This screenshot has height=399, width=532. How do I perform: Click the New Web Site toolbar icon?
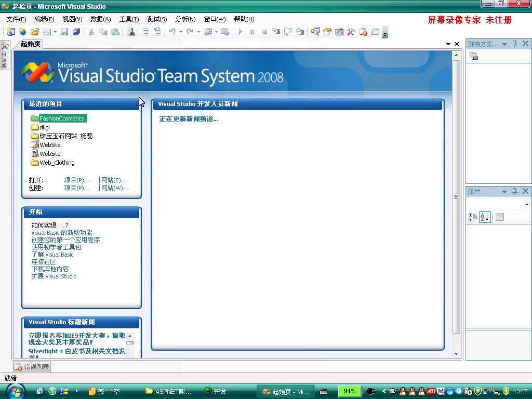(x=23, y=32)
